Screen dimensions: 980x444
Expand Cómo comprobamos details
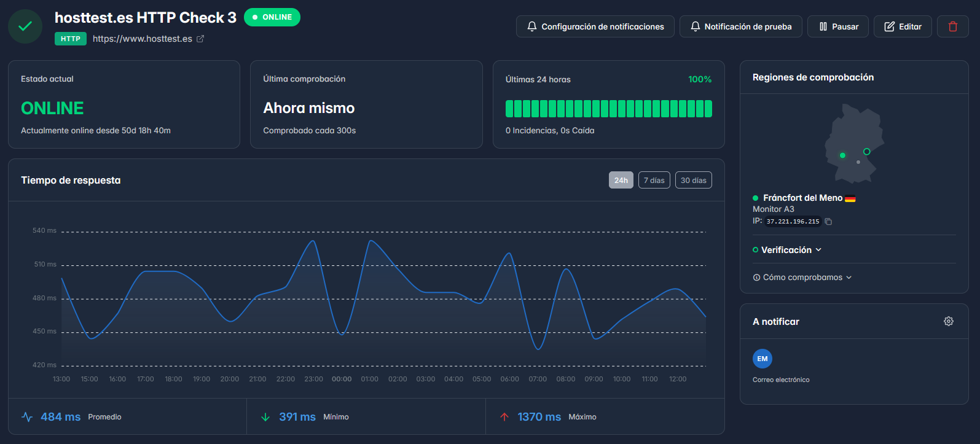tap(802, 278)
